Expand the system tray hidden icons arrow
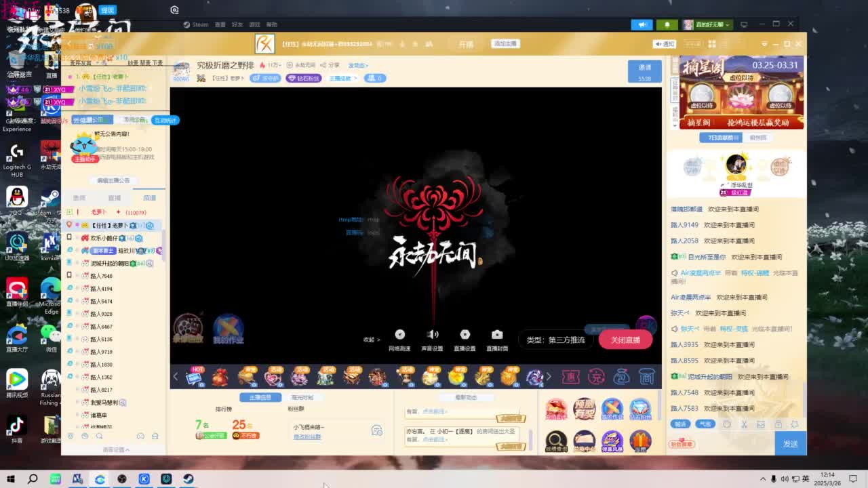 click(762, 479)
